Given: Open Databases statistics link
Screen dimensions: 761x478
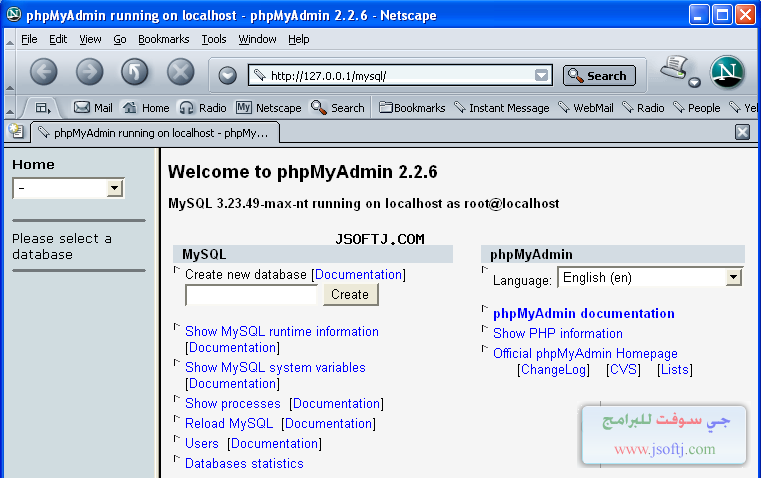Looking at the screenshot, I should tap(244, 463).
